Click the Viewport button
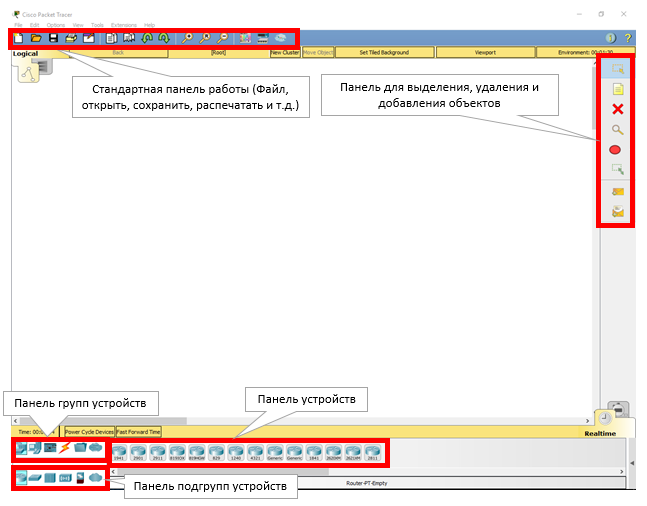 [485, 52]
